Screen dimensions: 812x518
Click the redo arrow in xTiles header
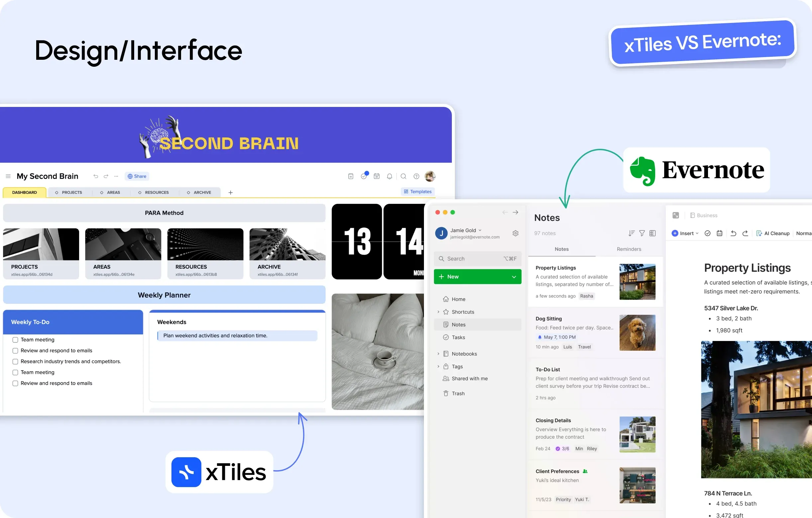pos(106,176)
